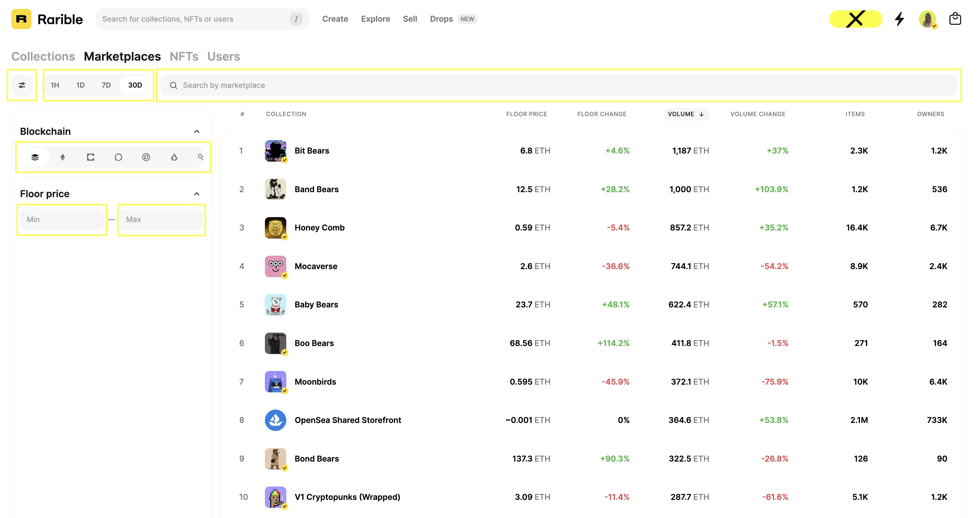Open the user profile avatar

927,19
